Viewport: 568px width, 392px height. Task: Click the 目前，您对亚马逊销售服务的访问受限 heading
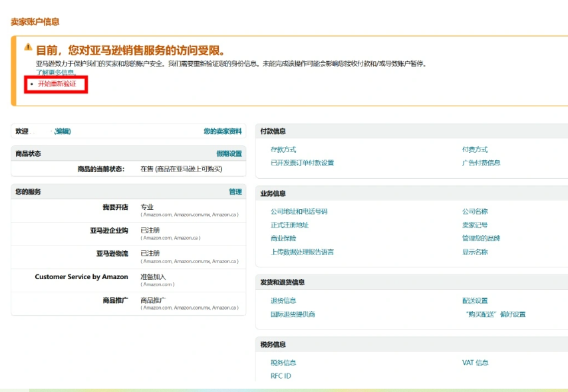point(131,50)
